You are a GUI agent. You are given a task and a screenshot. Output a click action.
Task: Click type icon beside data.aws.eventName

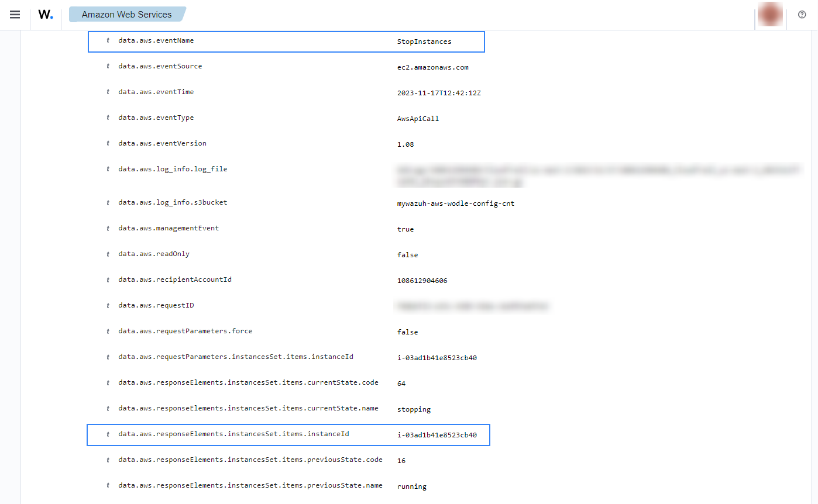(108, 41)
